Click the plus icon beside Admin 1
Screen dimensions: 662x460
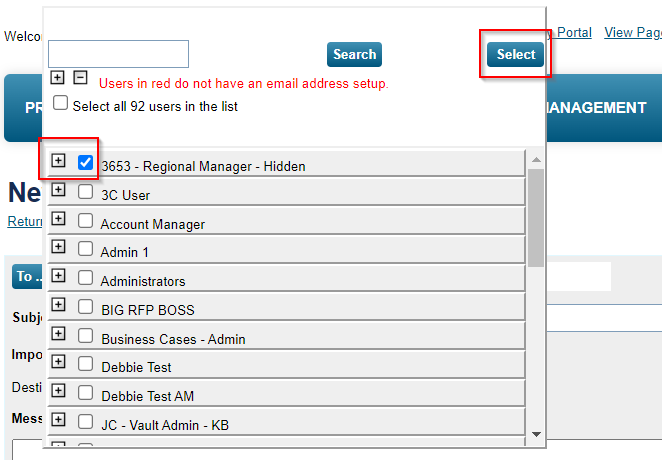[x=58, y=247]
